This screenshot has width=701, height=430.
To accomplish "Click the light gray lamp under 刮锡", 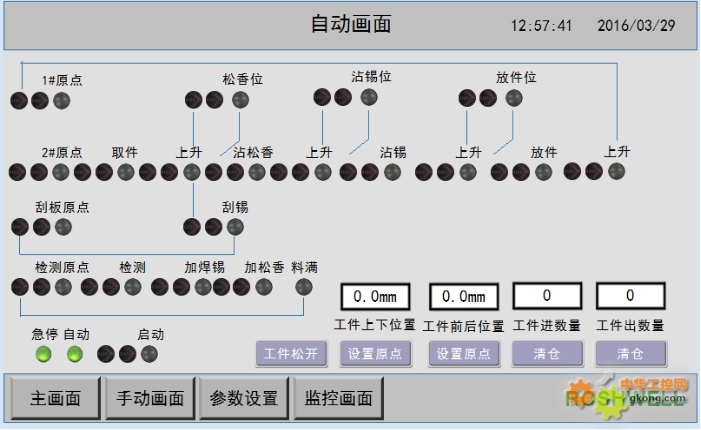I will 235,227.
